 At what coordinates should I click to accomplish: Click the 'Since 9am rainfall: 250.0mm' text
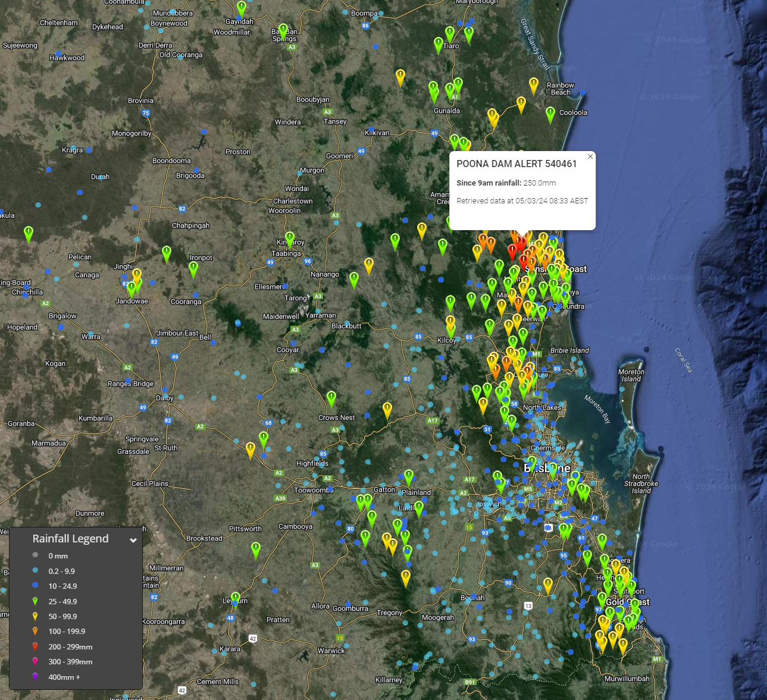pyautogui.click(x=506, y=183)
